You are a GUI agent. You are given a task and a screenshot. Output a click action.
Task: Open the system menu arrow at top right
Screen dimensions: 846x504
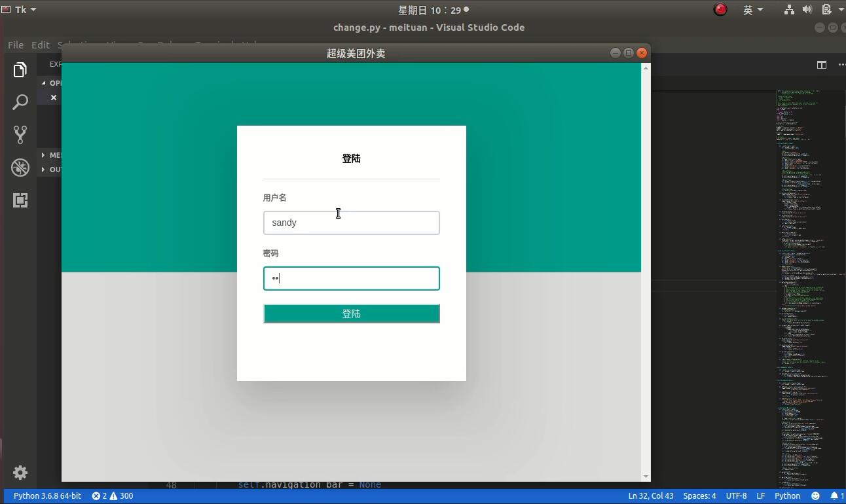pyautogui.click(x=841, y=10)
